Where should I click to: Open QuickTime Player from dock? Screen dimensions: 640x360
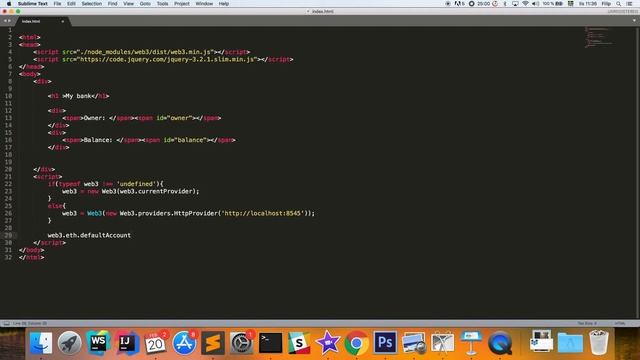(x=500, y=342)
